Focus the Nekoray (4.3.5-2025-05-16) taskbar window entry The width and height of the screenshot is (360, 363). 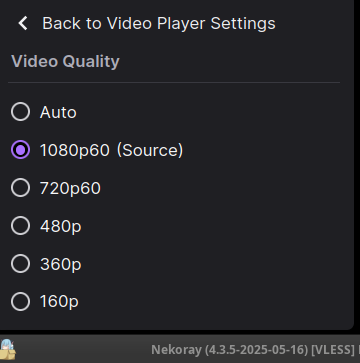click(x=255, y=350)
